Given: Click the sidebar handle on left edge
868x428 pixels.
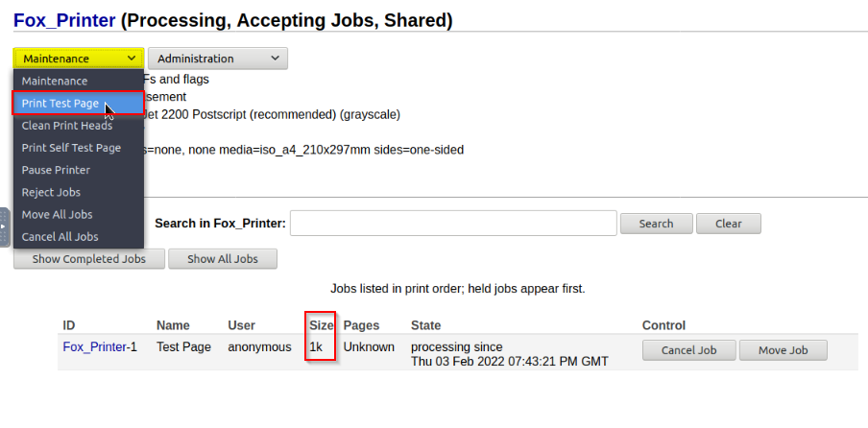Looking at the screenshot, I should pyautogui.click(x=4, y=226).
